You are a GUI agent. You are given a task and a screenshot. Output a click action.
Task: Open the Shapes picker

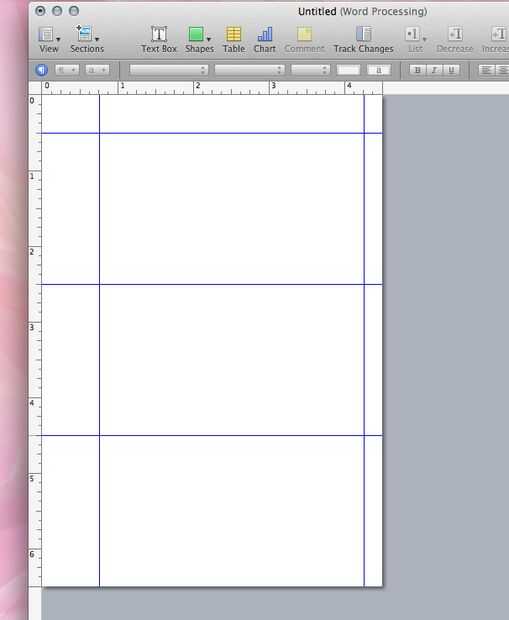(199, 39)
